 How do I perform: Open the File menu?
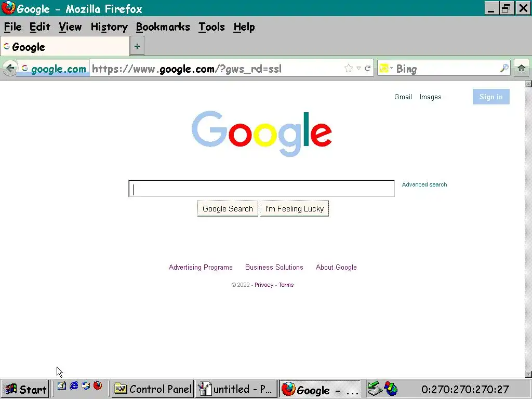pyautogui.click(x=13, y=27)
